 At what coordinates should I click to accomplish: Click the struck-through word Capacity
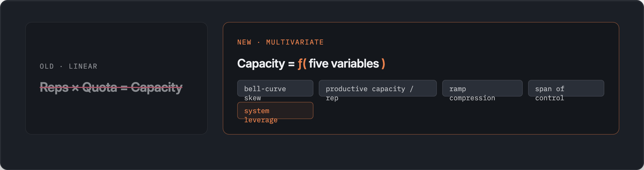point(157,87)
